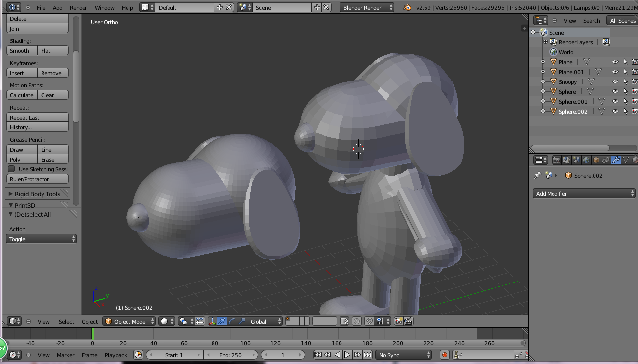Click the Ruler/Protractor button
638x364 pixels.
38,179
